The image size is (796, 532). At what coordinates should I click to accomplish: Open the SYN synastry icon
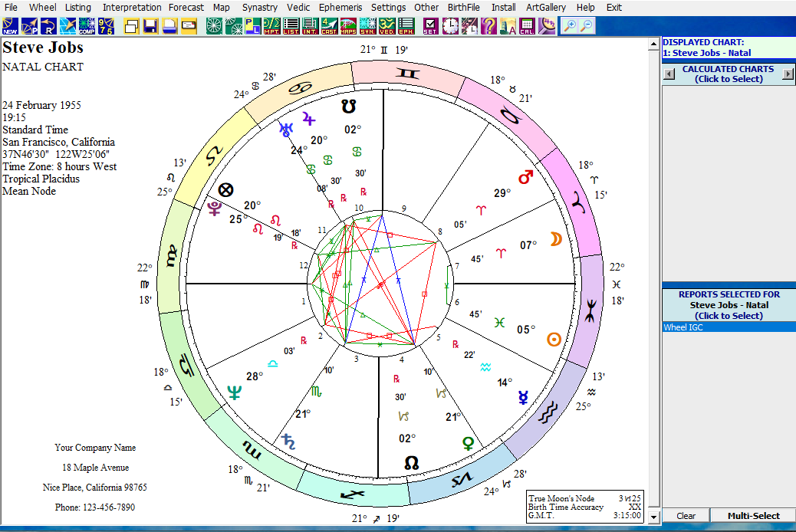click(x=367, y=26)
